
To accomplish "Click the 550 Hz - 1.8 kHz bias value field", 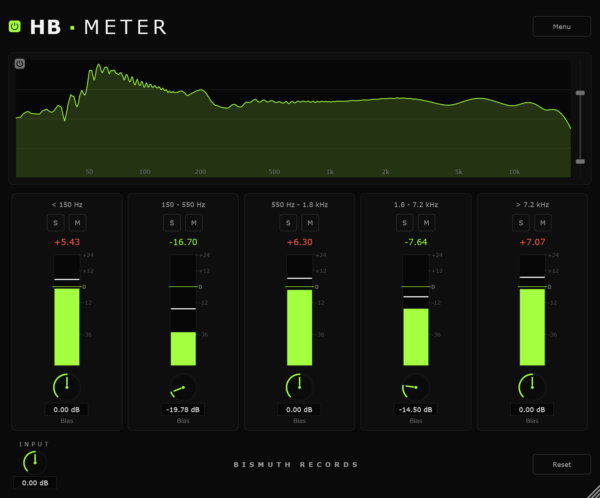I will [x=299, y=410].
